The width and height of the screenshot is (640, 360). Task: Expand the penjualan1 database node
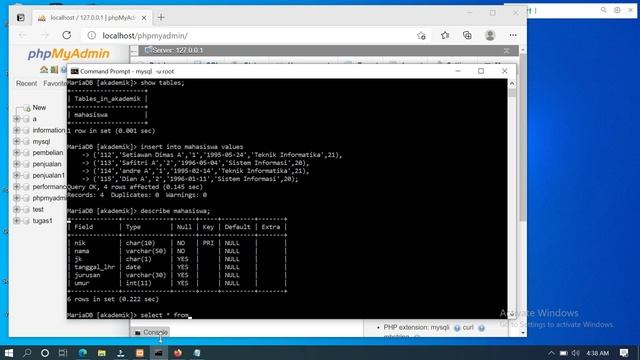tap(17, 175)
